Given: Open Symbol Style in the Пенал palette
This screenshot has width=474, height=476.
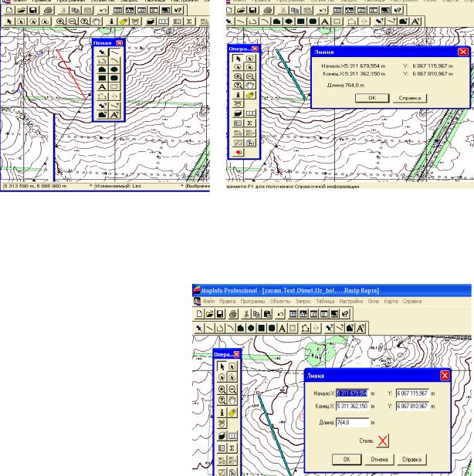Looking at the screenshot, I should [103, 106].
